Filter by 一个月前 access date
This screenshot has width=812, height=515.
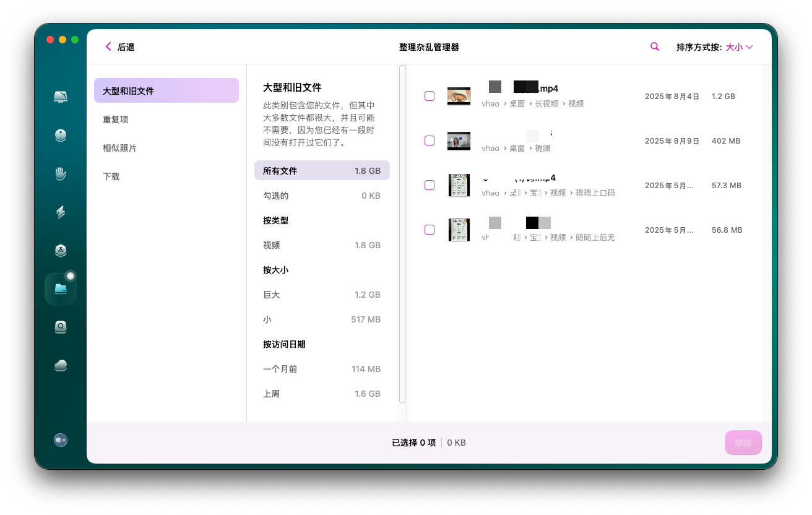tap(322, 369)
